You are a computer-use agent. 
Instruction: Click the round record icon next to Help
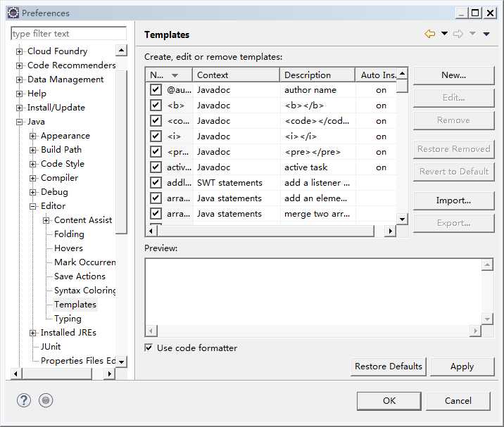pos(46,400)
